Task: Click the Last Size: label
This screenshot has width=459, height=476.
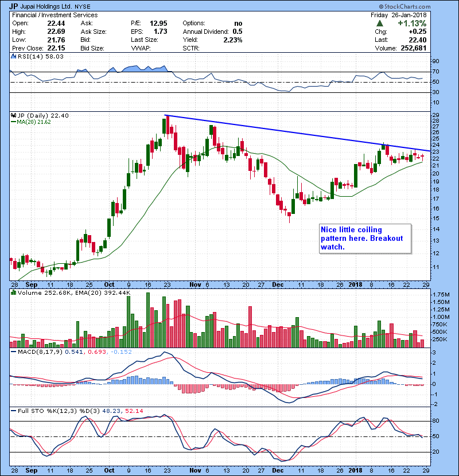Action: 144,40
